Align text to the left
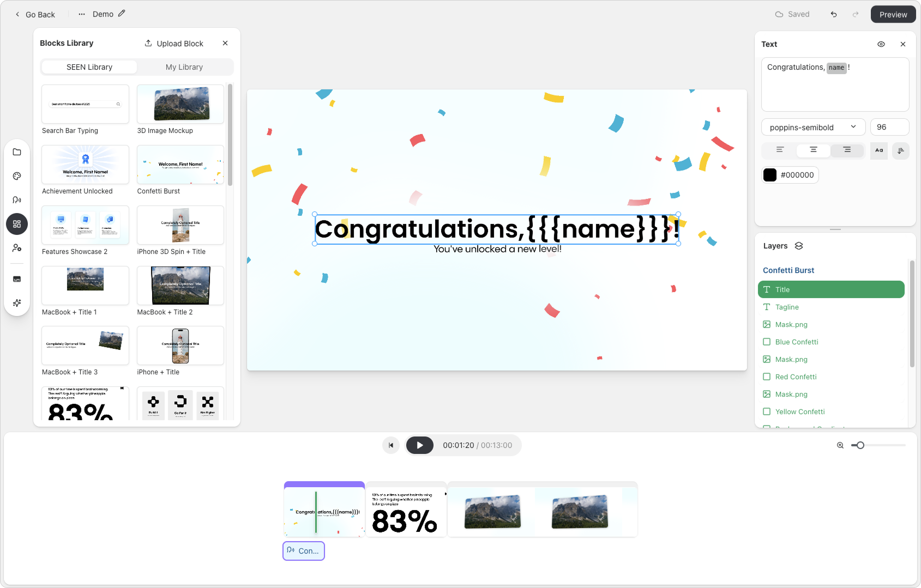 (780, 150)
